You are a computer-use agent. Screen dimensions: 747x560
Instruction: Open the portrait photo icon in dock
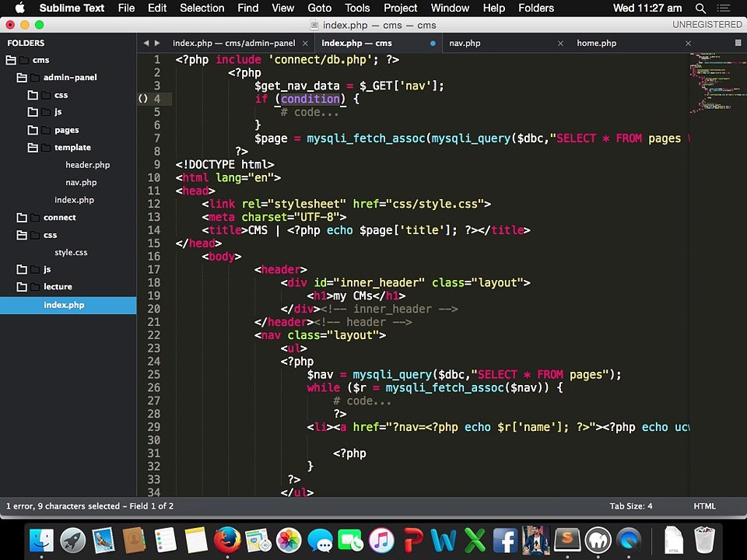point(536,541)
